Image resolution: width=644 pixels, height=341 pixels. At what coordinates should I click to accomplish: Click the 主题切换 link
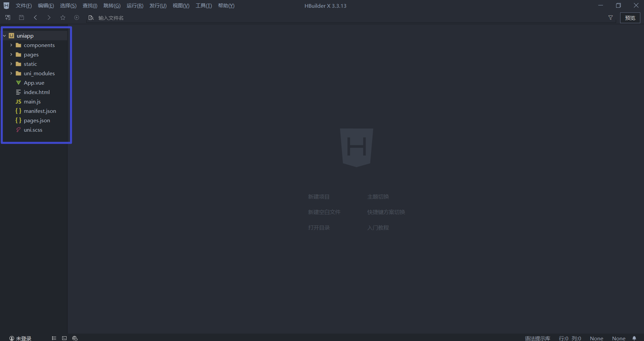pos(378,197)
